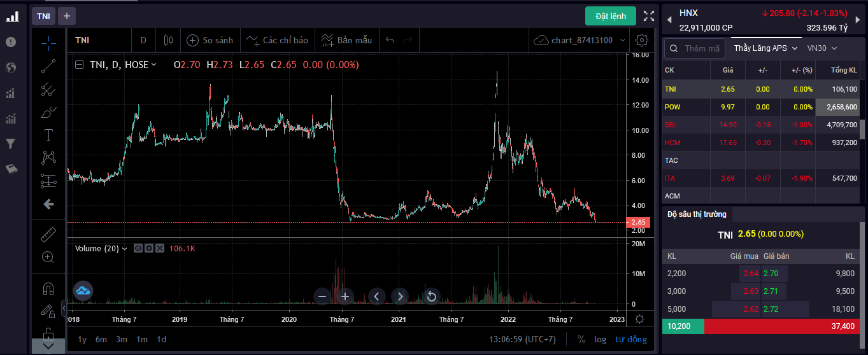Toggle fullscreen chart mode

pos(648,16)
